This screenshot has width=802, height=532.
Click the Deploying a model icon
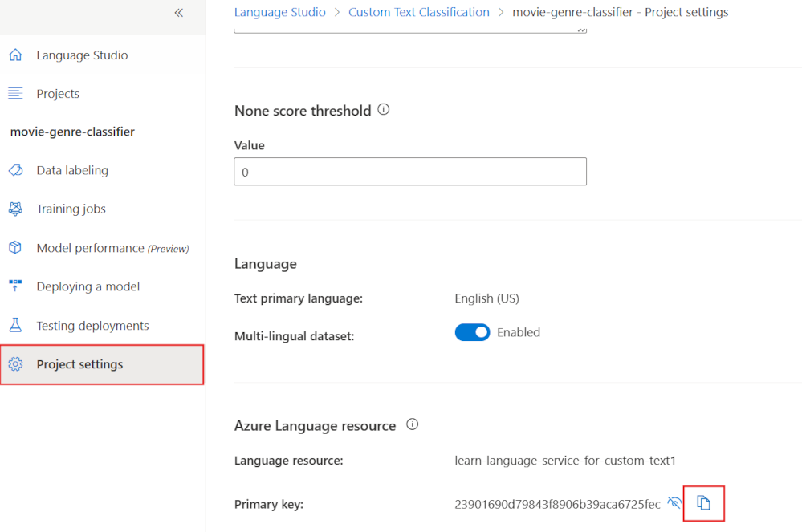(x=15, y=286)
